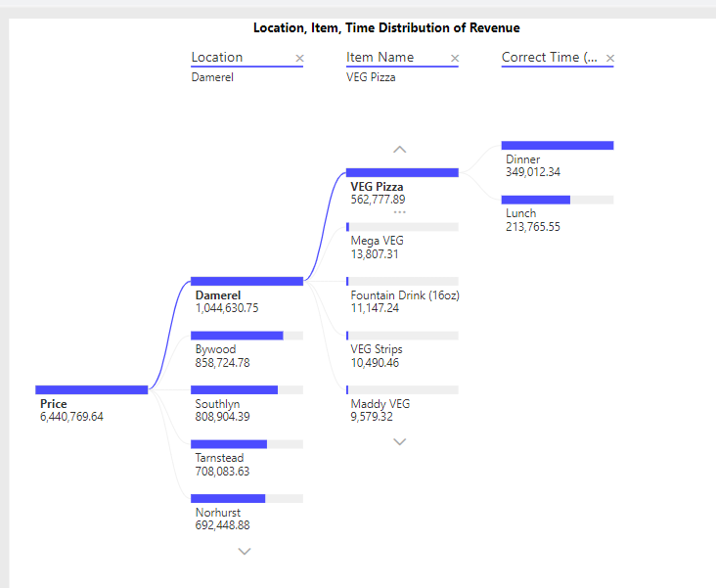Viewport: 716px width, 588px height.
Task: Select the Fountain Drink (16oz) bar
Action: coord(402,281)
